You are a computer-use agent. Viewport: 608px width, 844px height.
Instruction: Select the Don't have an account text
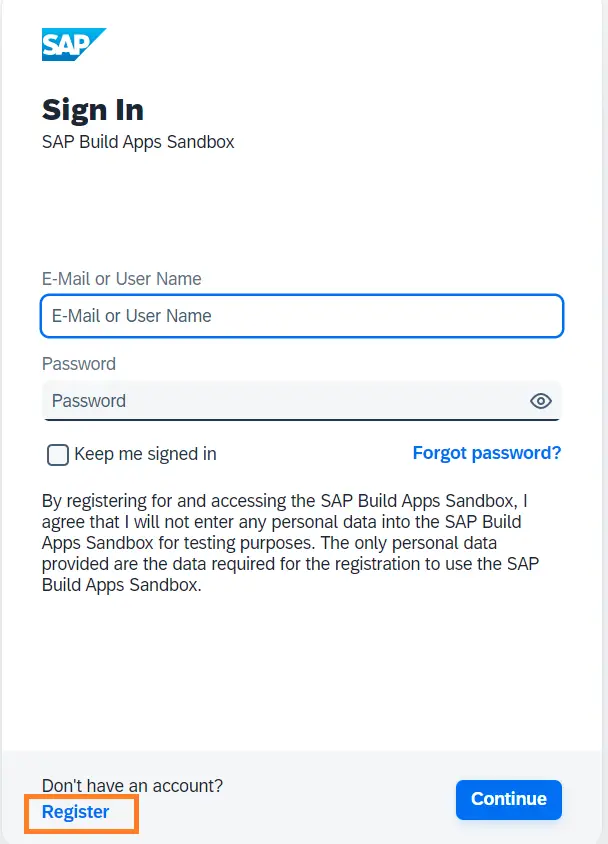[x=133, y=786]
